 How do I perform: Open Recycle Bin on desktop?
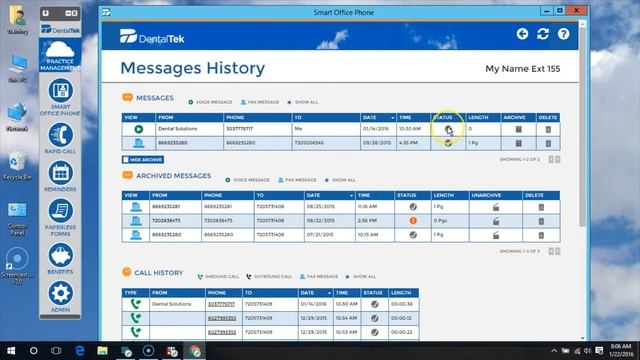(x=17, y=167)
